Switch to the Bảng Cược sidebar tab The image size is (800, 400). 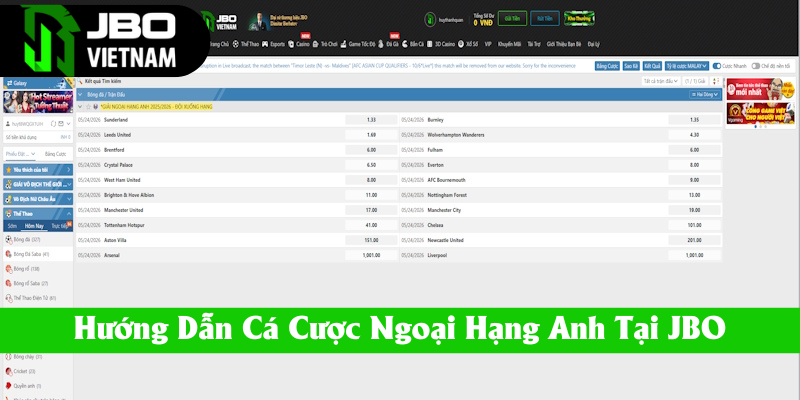pos(55,154)
